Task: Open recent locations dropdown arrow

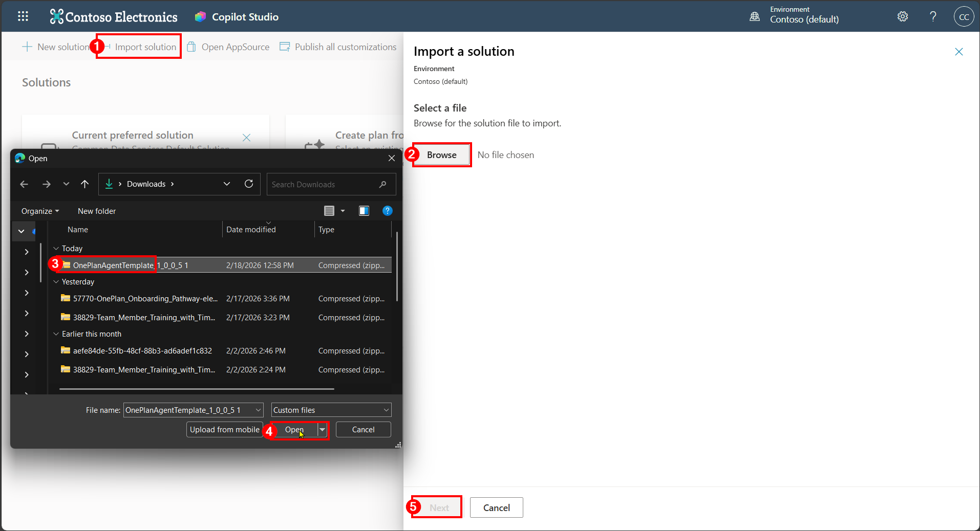Action: point(66,184)
